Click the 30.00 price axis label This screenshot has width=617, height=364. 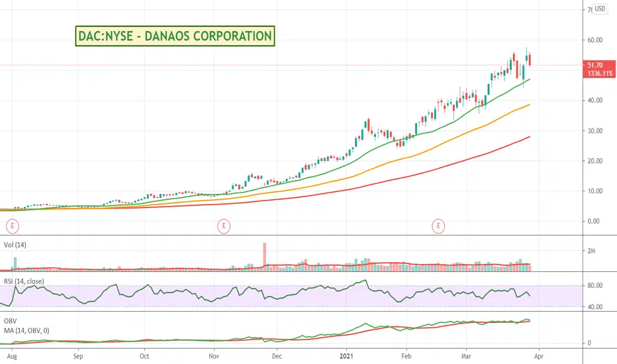point(595,130)
